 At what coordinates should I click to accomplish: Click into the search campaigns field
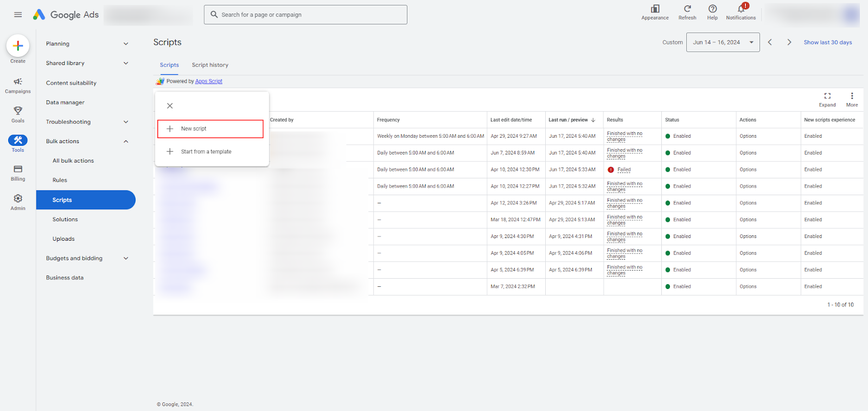coord(305,15)
